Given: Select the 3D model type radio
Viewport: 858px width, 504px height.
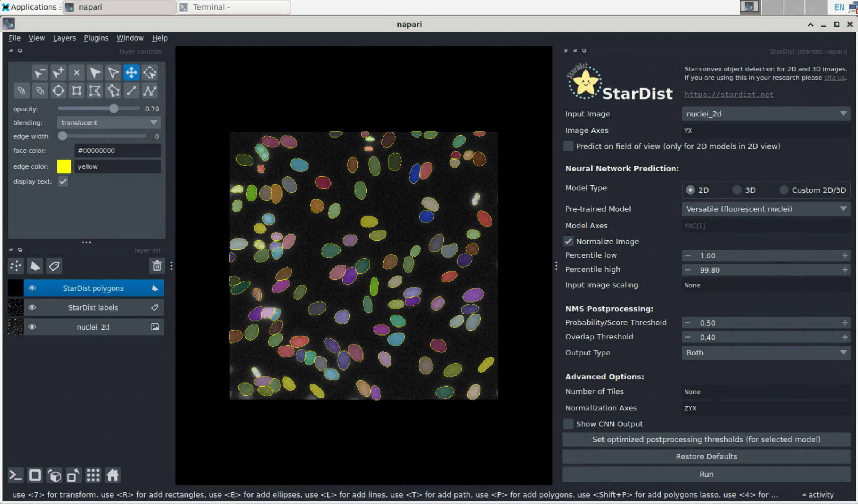Looking at the screenshot, I should click(x=737, y=190).
